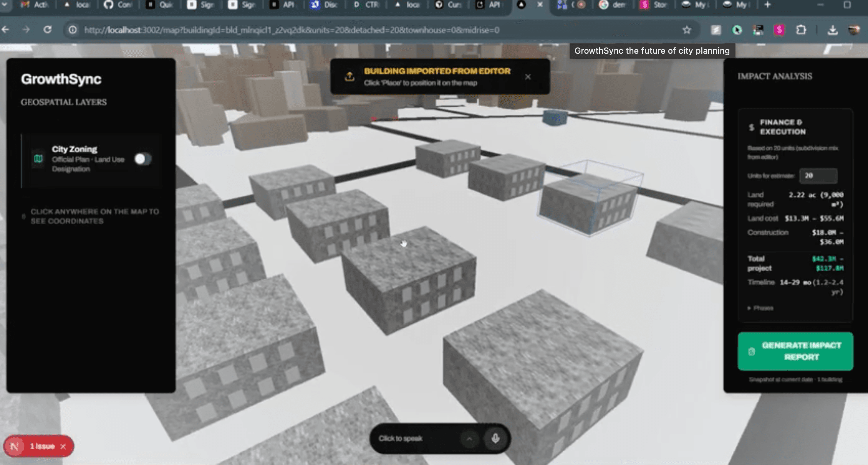Open the browser Downloads icon
This screenshot has width=868, height=465.
click(x=833, y=30)
